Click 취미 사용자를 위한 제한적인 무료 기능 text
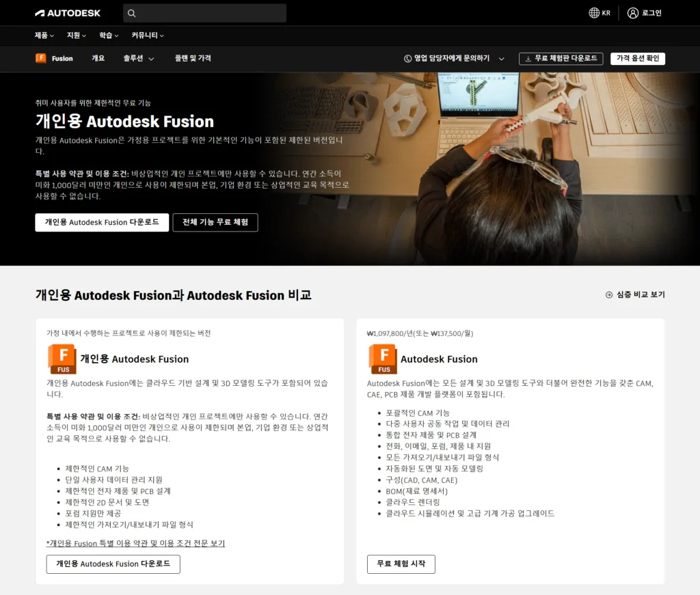The image size is (700, 595). pyautogui.click(x=93, y=103)
